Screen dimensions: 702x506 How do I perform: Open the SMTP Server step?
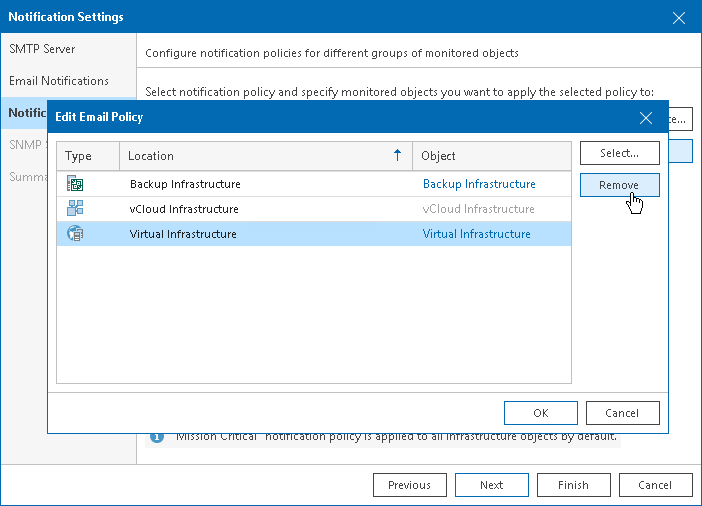[42, 48]
